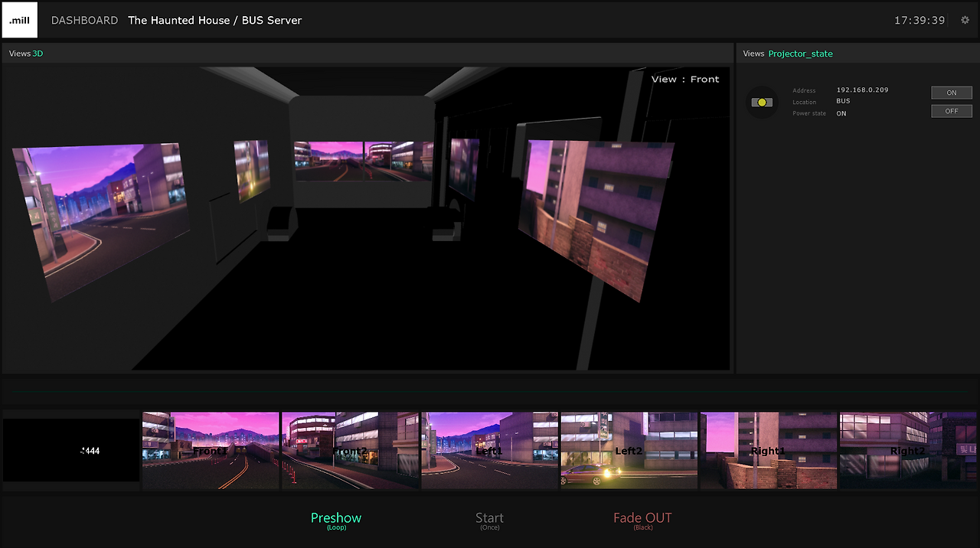This screenshot has height=548, width=980.
Task: Select the Left2 thumbnail
Action: (629, 451)
